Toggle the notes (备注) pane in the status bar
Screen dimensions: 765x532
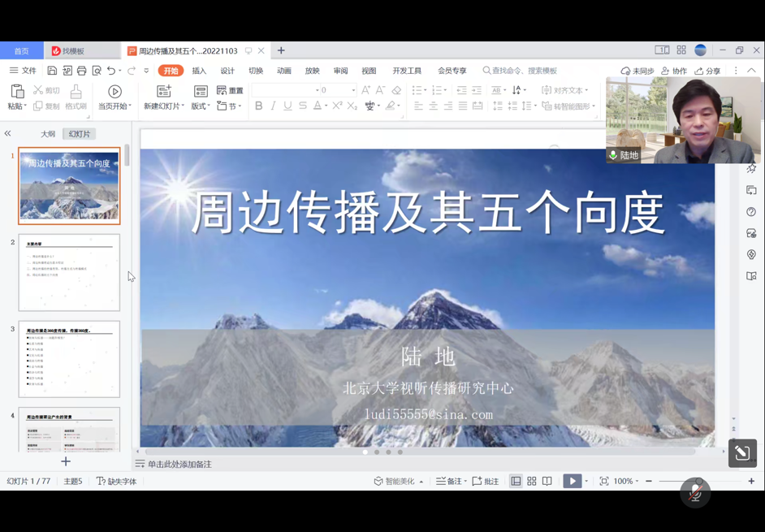[451, 481]
